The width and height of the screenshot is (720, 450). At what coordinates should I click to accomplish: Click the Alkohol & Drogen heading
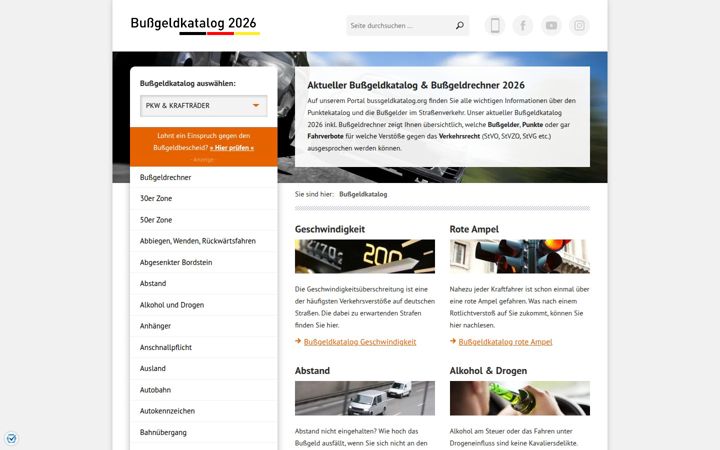click(488, 371)
